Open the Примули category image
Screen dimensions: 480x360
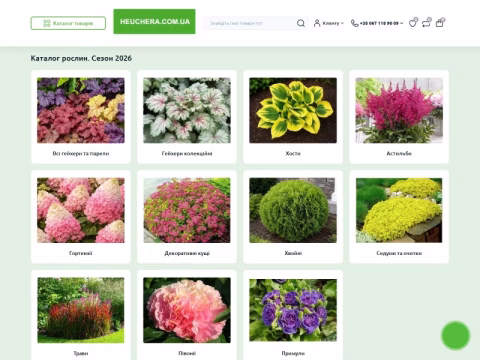293,310
